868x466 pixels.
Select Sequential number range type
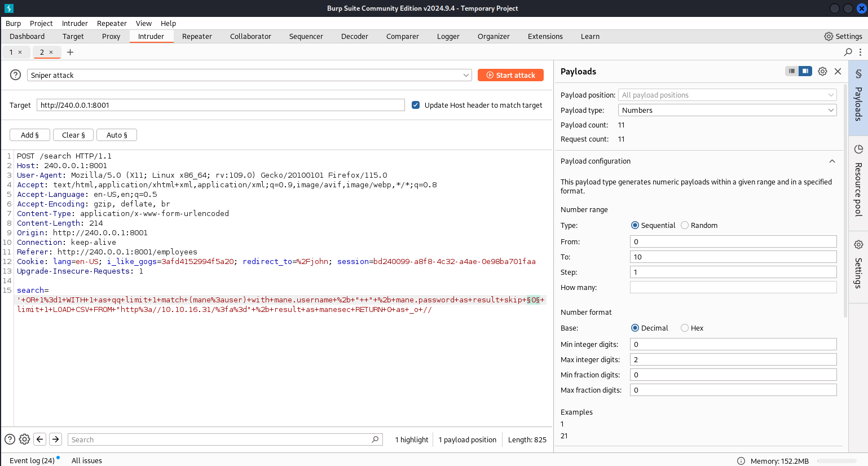(635, 225)
